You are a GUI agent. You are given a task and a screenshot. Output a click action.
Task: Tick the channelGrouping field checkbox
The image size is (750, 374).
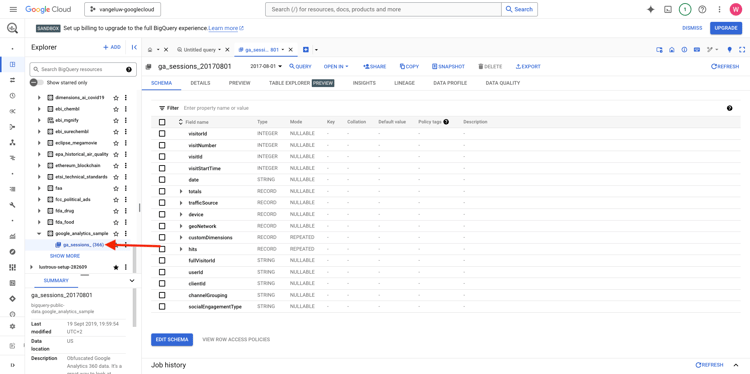click(x=162, y=295)
